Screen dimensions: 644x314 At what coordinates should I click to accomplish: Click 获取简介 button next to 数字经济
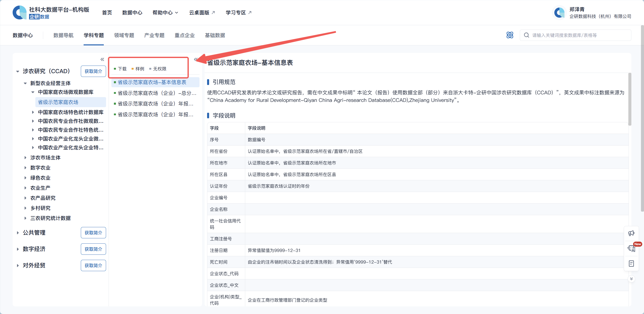pyautogui.click(x=93, y=249)
